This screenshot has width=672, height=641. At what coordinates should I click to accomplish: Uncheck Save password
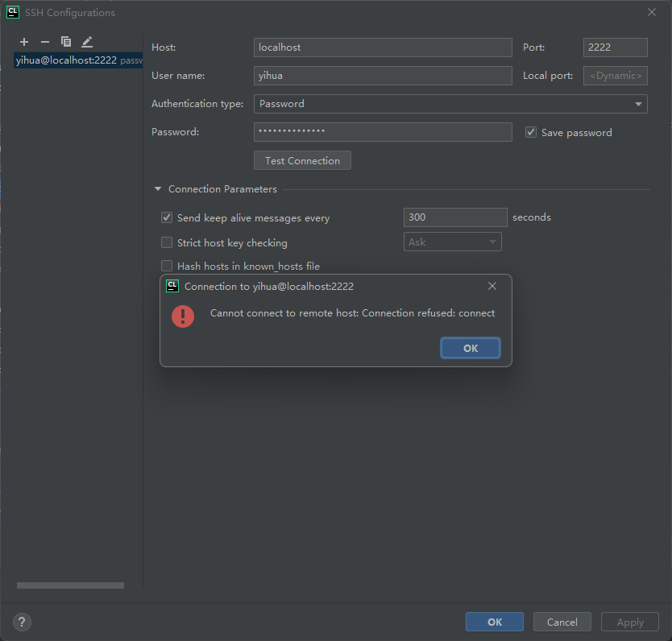(x=530, y=132)
